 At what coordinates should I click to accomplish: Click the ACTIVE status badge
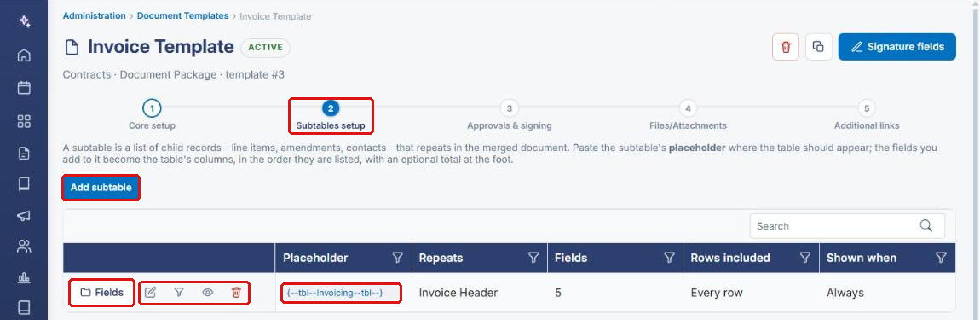coord(266,47)
